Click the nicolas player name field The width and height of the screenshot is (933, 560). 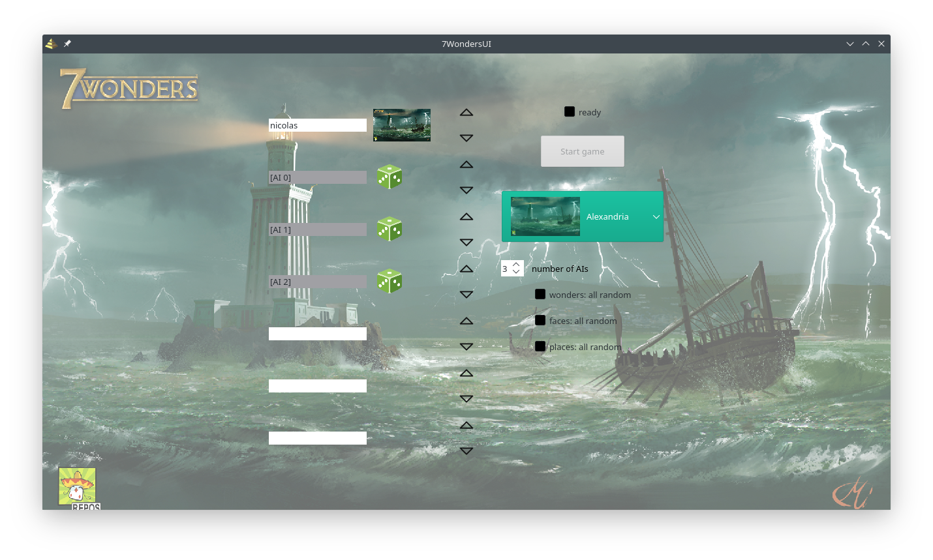(x=318, y=125)
